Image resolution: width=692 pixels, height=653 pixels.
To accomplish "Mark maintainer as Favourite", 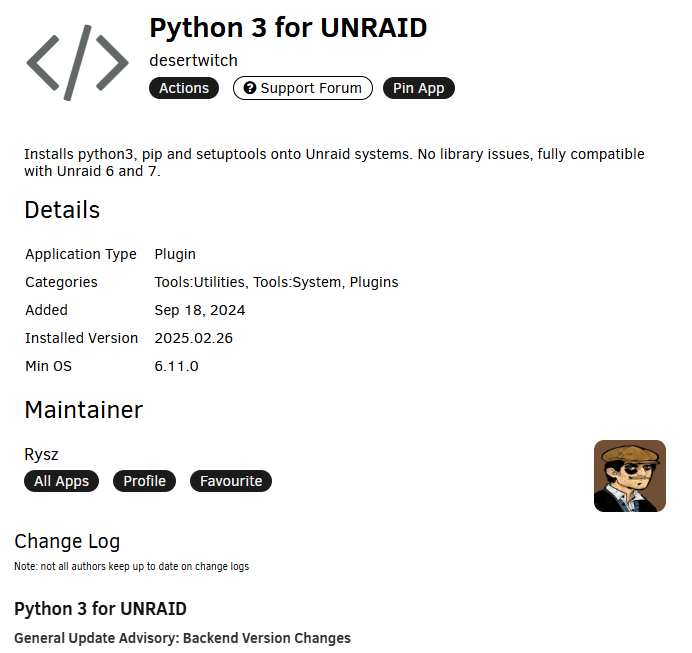I will click(x=231, y=481).
